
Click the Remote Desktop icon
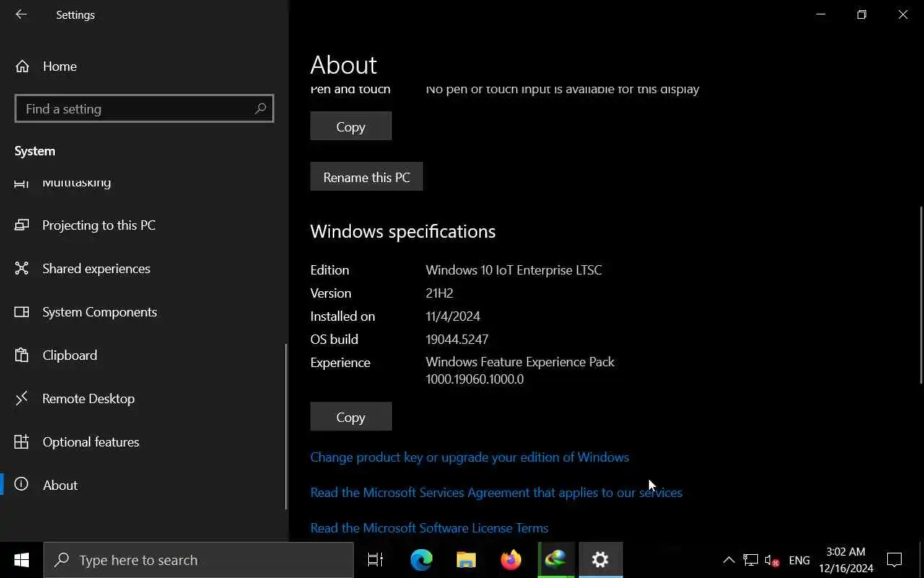22,398
